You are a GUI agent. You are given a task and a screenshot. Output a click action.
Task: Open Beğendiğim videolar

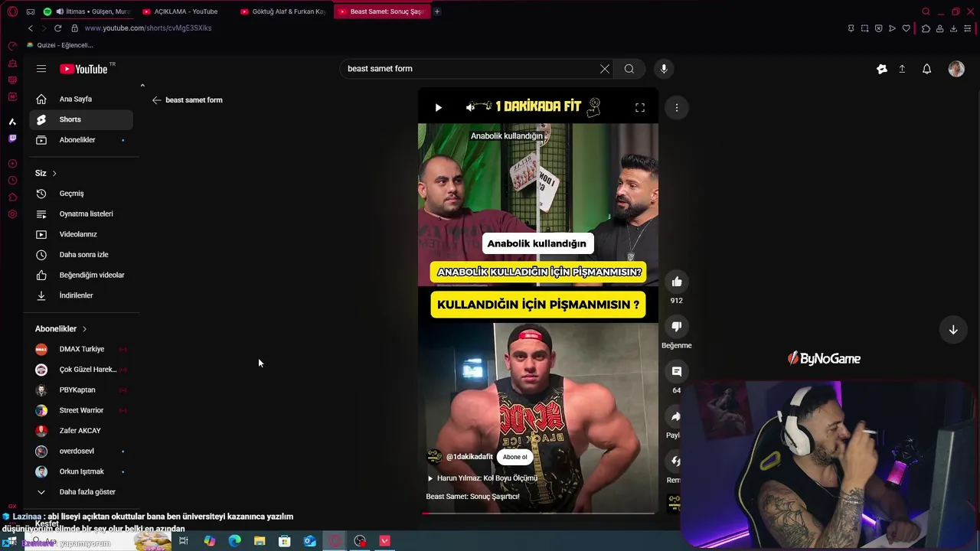pyautogui.click(x=81, y=275)
